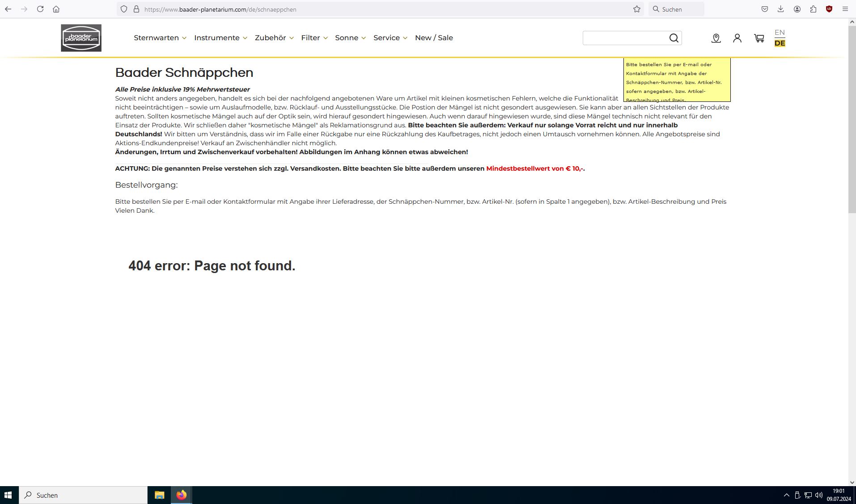Click the Mindestbestellwert von € 10,- link
The image size is (856, 504).
pos(534,168)
